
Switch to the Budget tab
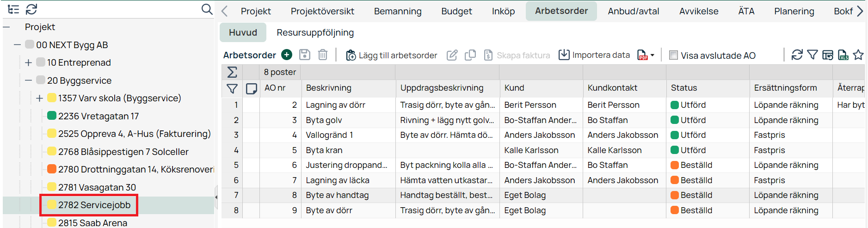[x=456, y=11]
